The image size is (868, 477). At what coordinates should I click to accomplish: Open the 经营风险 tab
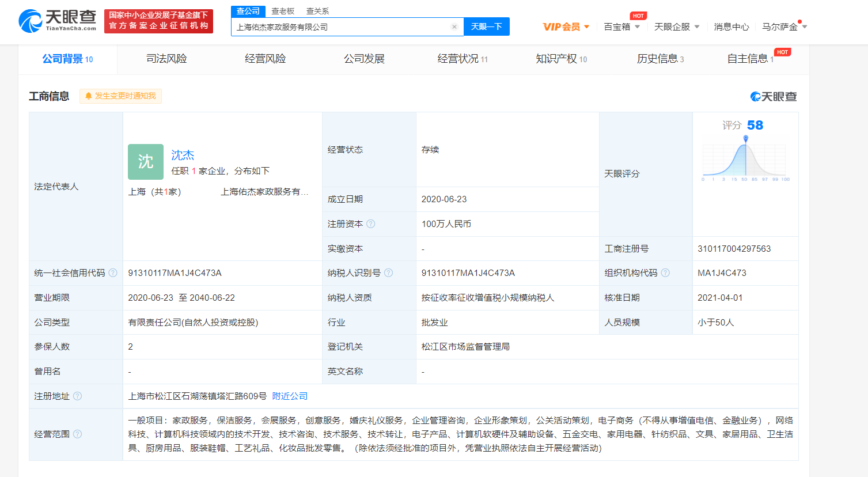(265, 59)
